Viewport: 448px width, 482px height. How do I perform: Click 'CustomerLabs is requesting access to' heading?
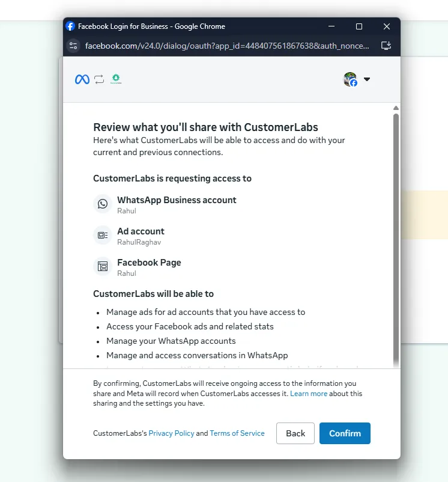[x=172, y=178]
